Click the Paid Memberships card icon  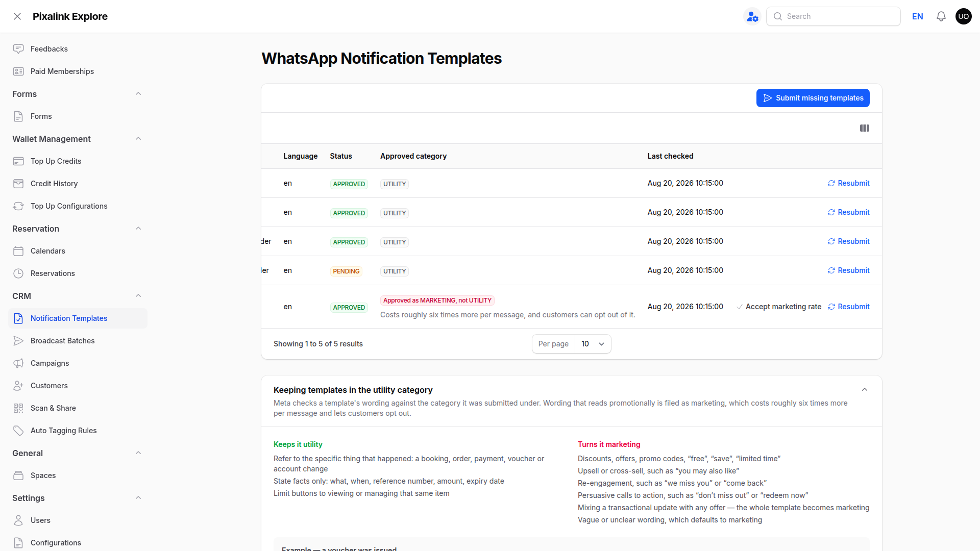[x=18, y=71]
